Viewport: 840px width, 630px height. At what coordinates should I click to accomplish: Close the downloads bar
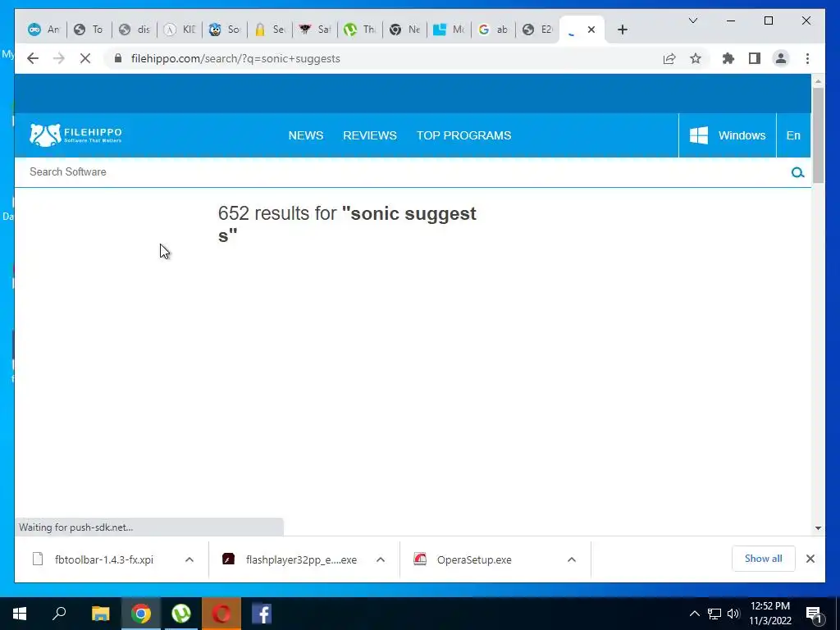pos(810,559)
